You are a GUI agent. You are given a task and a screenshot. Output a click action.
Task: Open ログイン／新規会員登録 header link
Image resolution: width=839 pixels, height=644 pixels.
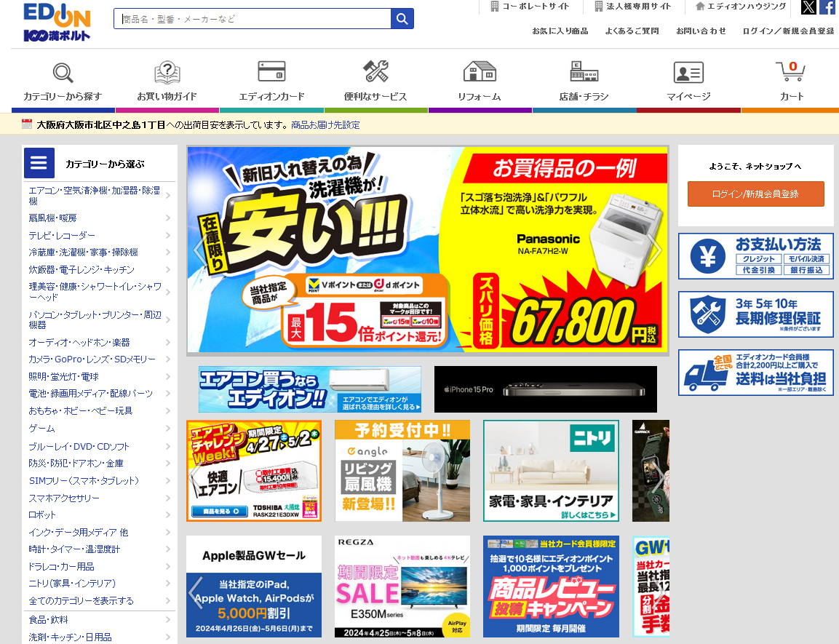pos(788,31)
